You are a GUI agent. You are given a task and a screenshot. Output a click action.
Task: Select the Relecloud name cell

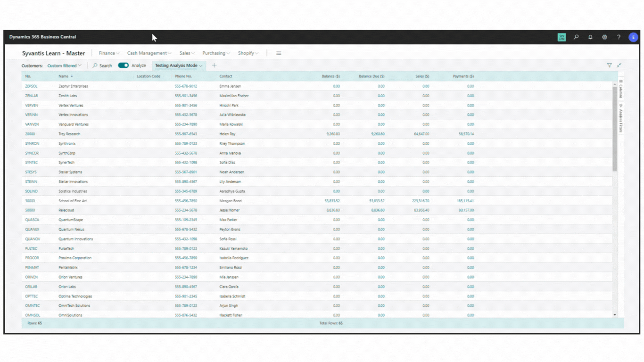66,210
